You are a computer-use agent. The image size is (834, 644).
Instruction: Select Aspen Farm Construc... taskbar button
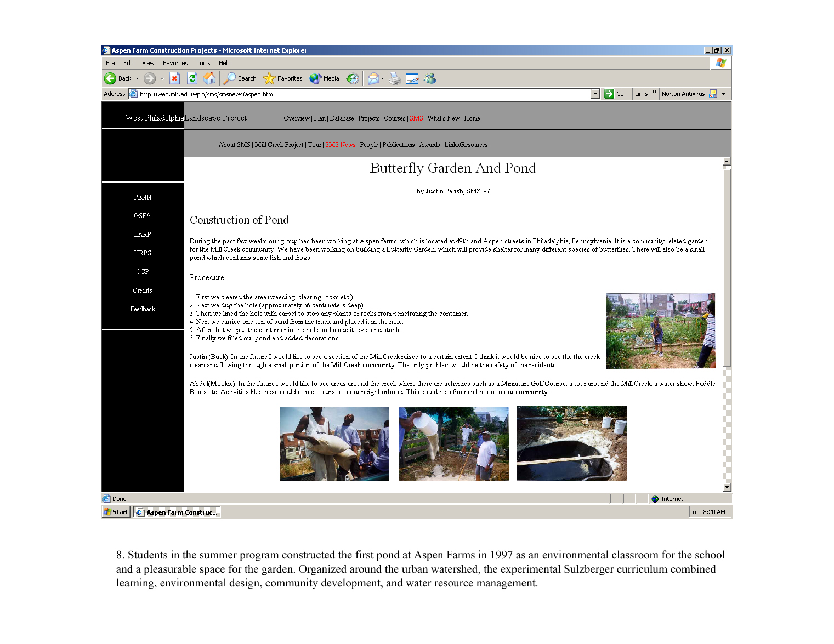pyautogui.click(x=178, y=512)
